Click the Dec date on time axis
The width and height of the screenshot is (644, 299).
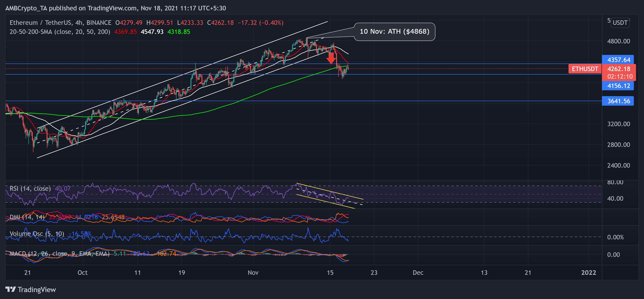tap(418, 272)
